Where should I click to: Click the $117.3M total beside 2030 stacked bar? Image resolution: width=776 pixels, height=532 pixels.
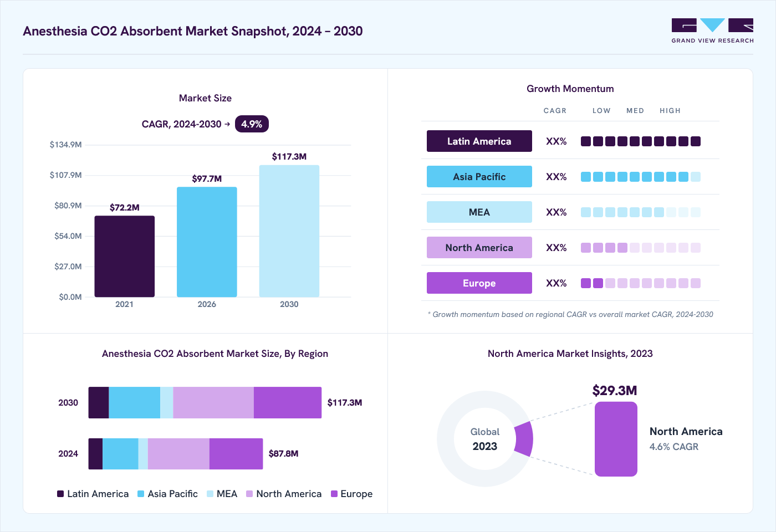click(x=345, y=403)
